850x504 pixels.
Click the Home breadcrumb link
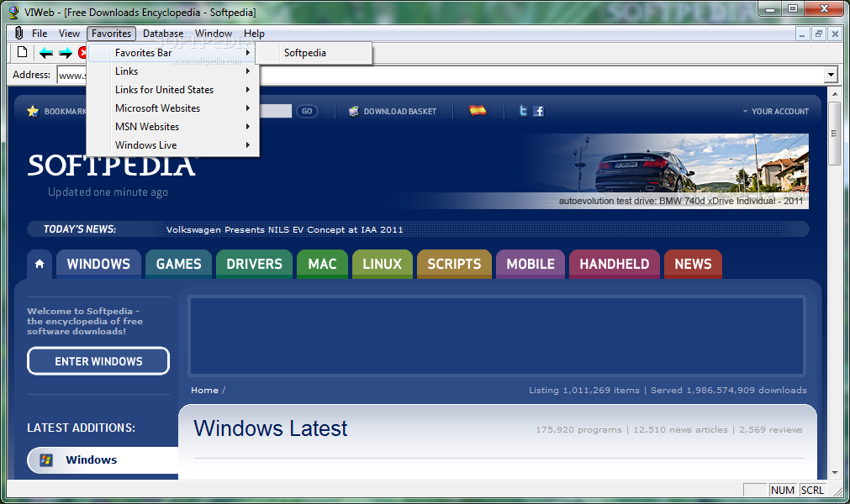click(x=204, y=390)
